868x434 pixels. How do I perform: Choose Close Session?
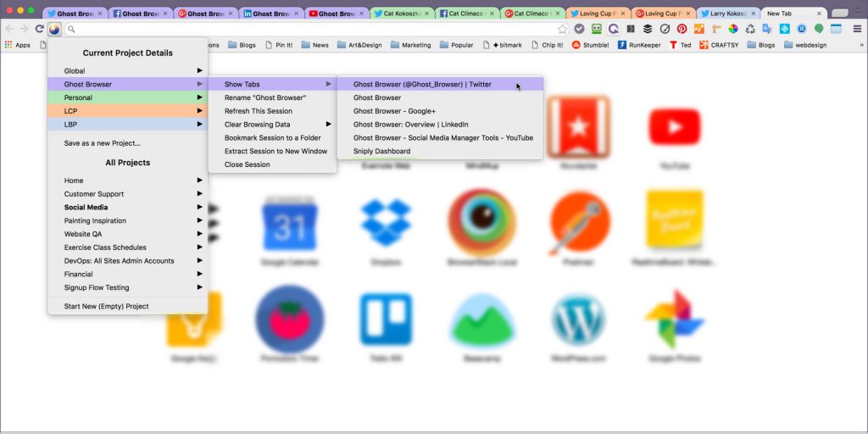pyautogui.click(x=272, y=164)
